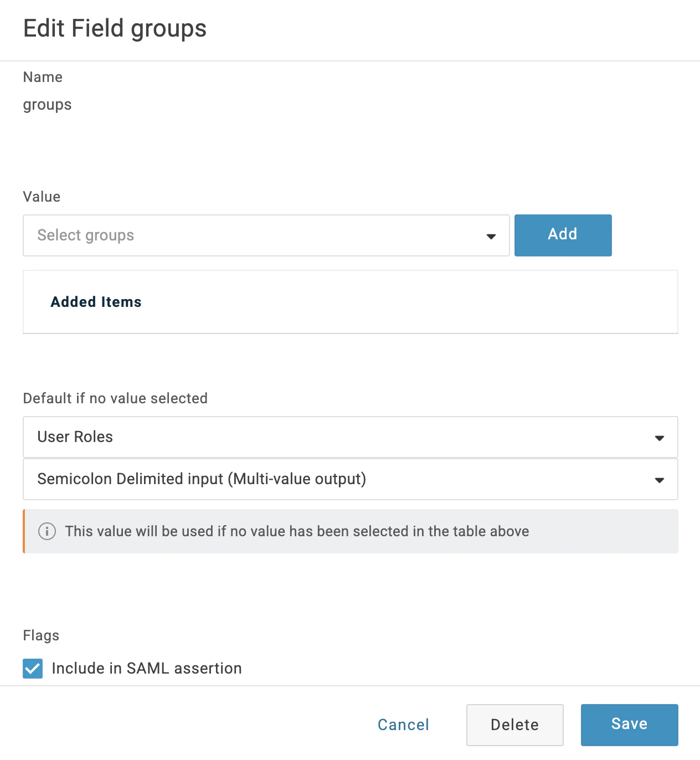Click the info icon in the notice banner
The image size is (700, 760).
[x=47, y=531]
